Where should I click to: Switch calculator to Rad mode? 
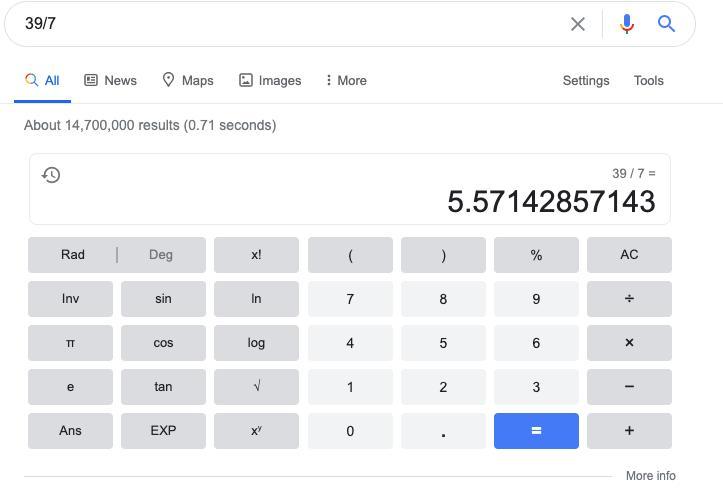pos(73,255)
